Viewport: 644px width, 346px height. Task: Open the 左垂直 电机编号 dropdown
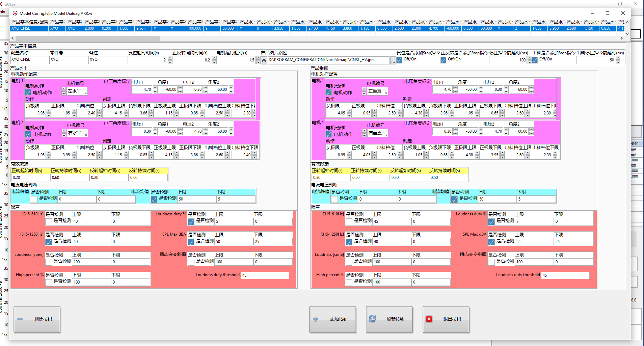coord(377,91)
